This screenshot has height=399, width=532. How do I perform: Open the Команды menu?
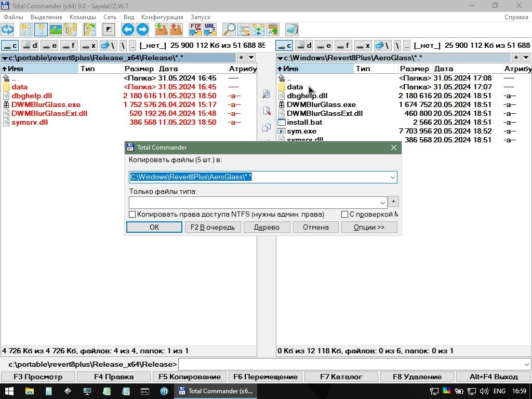pos(83,17)
